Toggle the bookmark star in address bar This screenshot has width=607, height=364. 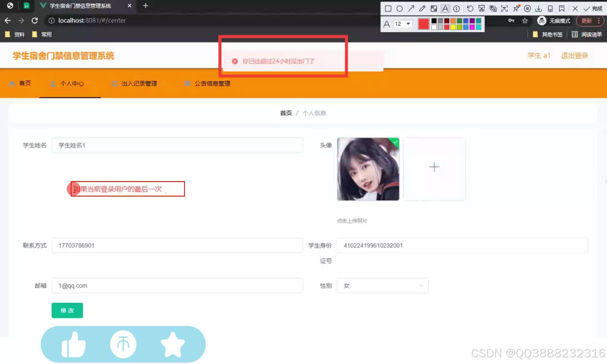click(x=525, y=21)
